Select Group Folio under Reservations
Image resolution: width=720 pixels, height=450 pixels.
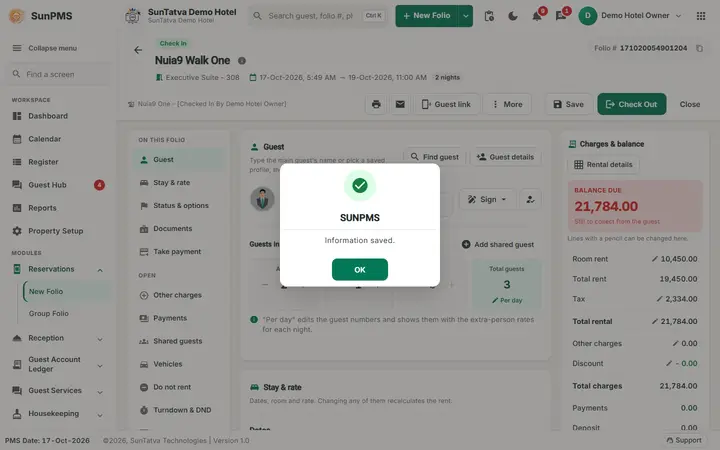49,314
